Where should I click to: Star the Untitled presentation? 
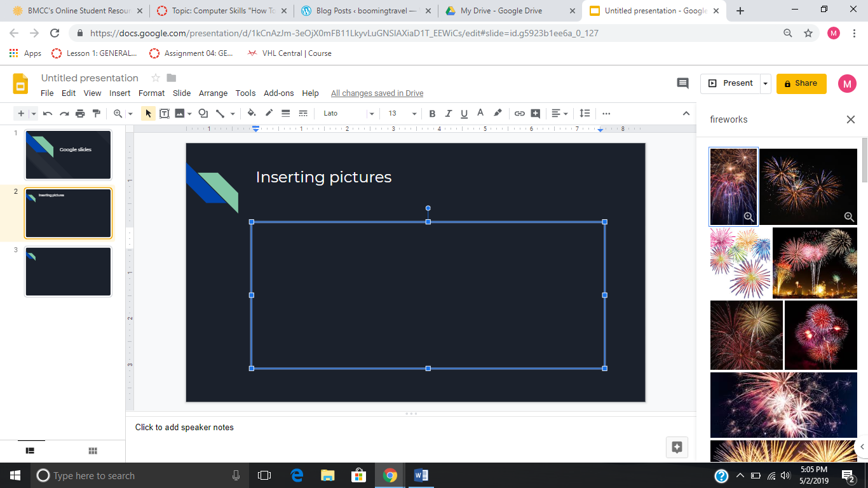(155, 78)
